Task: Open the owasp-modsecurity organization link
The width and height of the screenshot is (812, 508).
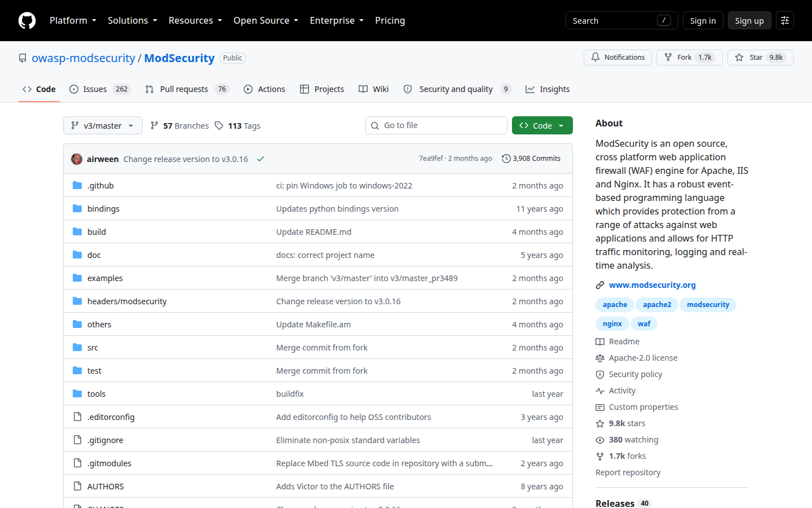Action: 83,58
